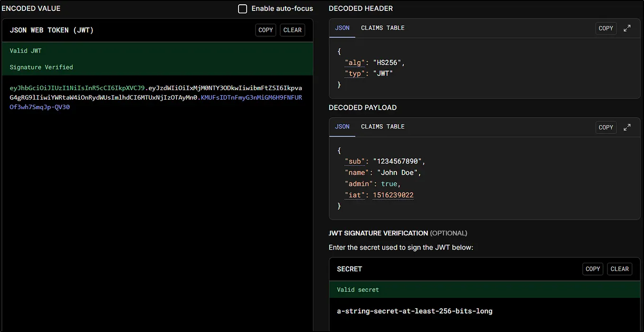Clear the secret field
Screen dimensions: 644x332
coord(619,269)
